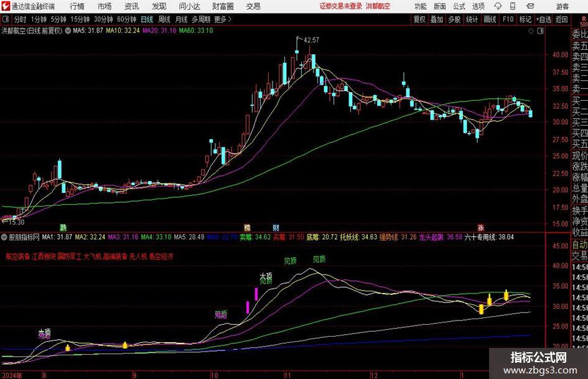This screenshot has width=588, height=379.
Task: Click the 通达信 red logo icon
Action: 6,6
